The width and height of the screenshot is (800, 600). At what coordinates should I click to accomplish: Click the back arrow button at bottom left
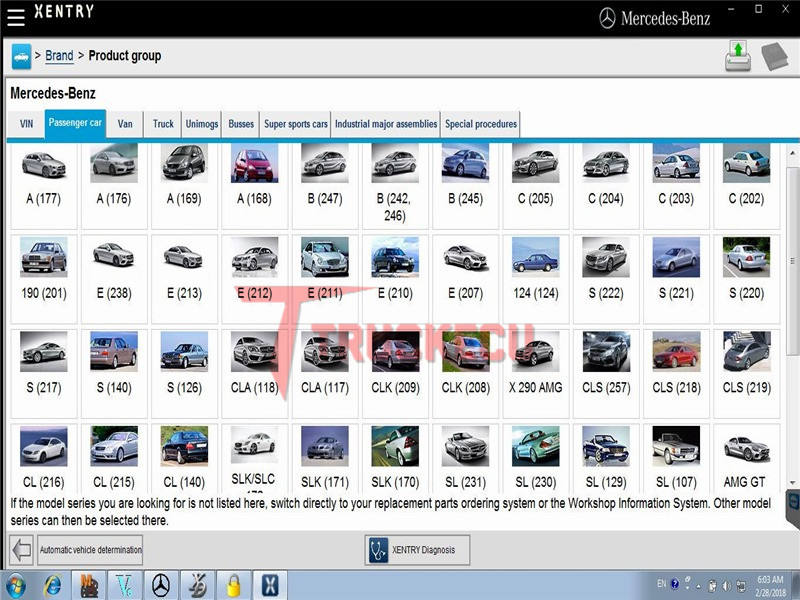coord(21,549)
